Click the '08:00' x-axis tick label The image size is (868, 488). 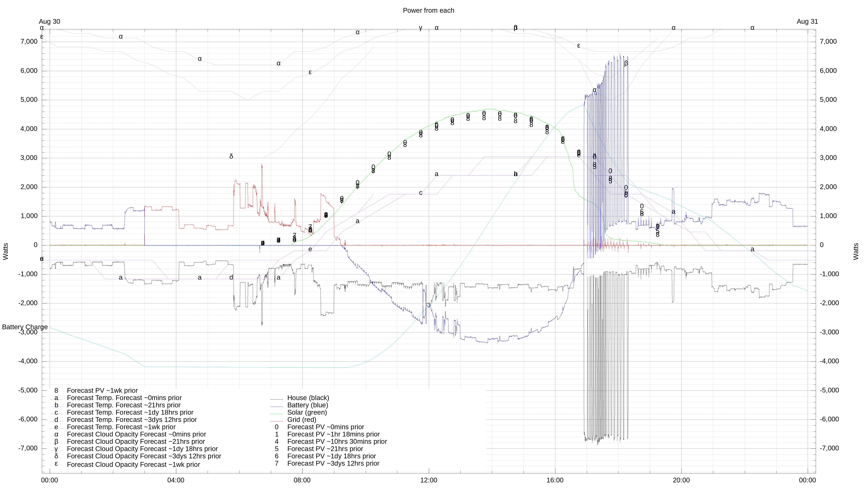[302, 480]
